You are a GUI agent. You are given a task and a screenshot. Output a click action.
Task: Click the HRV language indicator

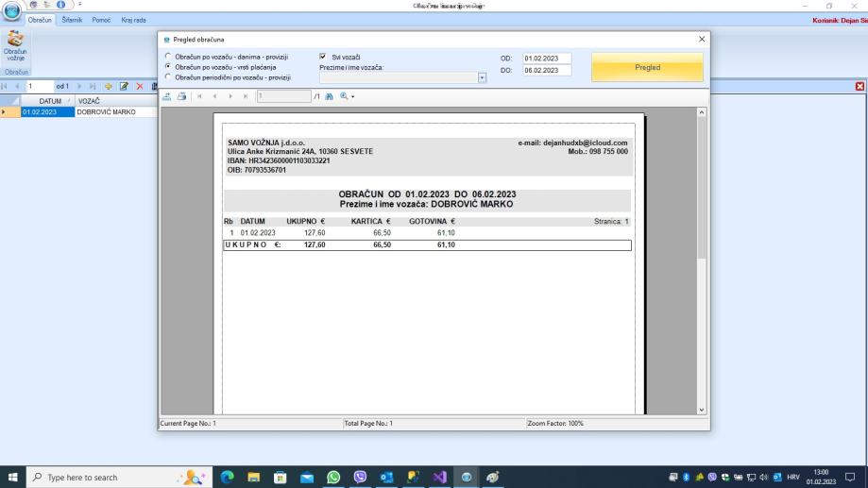pyautogui.click(x=793, y=477)
